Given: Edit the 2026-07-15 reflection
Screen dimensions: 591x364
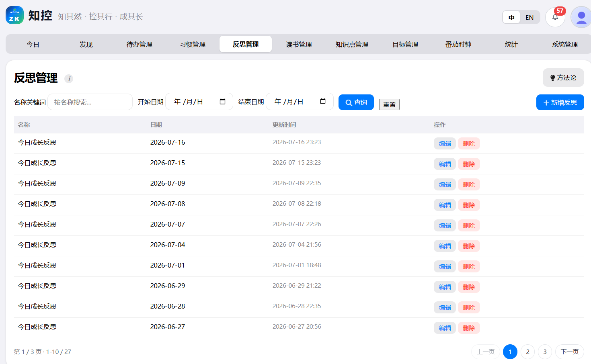Looking at the screenshot, I should point(445,164).
